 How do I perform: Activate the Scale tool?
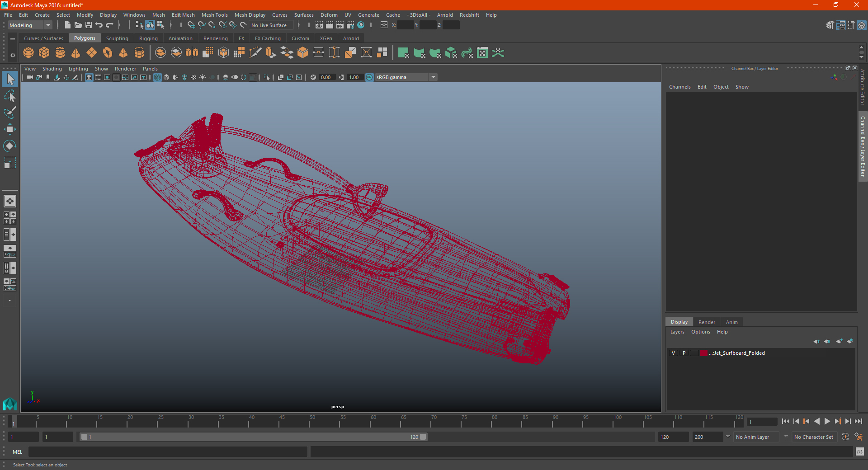(10, 163)
